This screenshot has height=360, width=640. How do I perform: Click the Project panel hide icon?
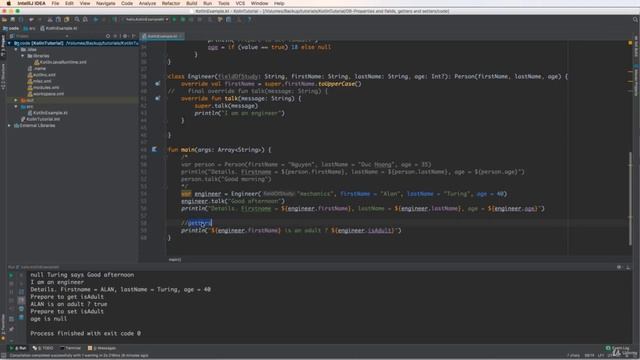(x=133, y=36)
